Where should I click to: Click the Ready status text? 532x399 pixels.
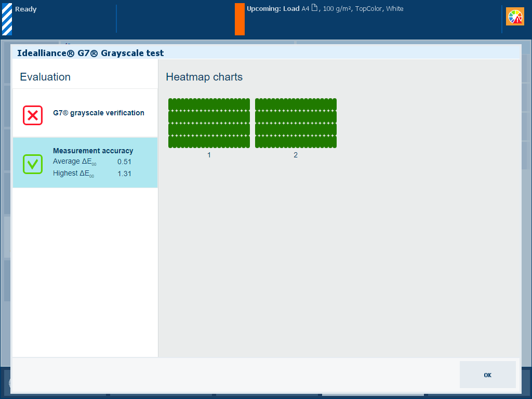26,9
